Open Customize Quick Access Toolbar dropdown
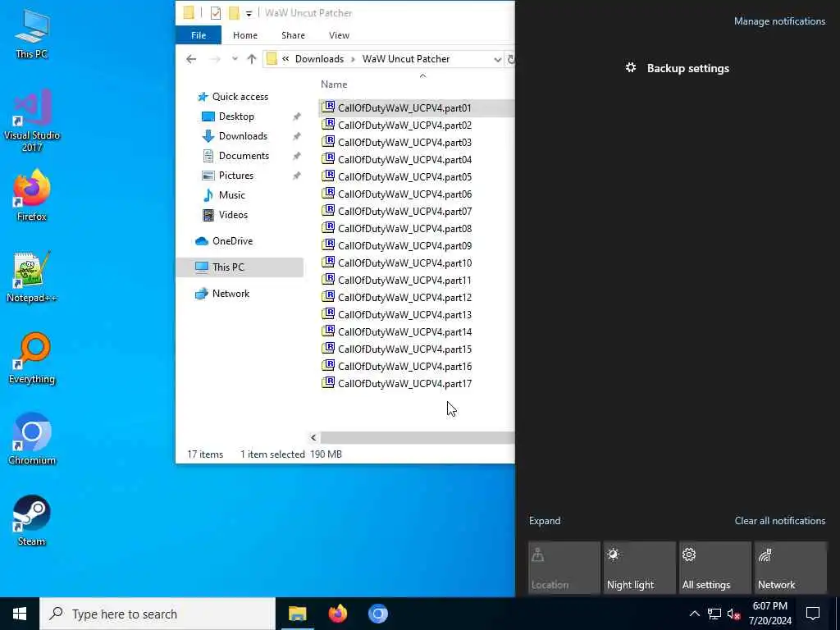The image size is (840, 630). (249, 13)
